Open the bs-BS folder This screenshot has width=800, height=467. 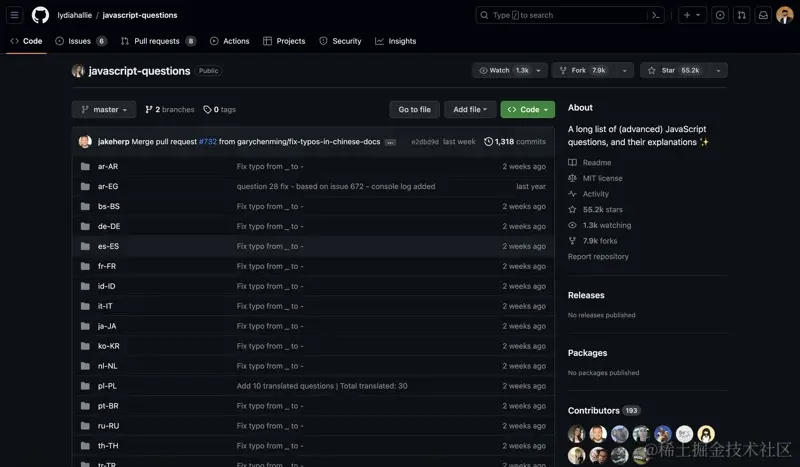[109, 206]
